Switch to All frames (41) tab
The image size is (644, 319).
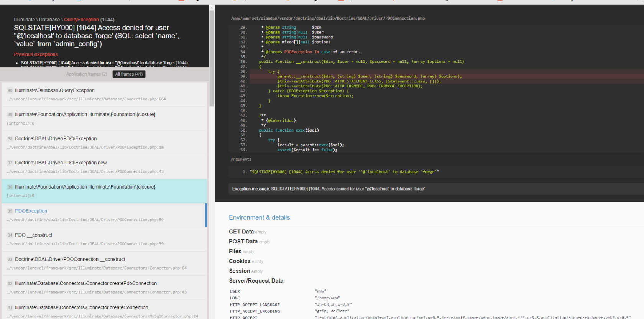(x=129, y=74)
